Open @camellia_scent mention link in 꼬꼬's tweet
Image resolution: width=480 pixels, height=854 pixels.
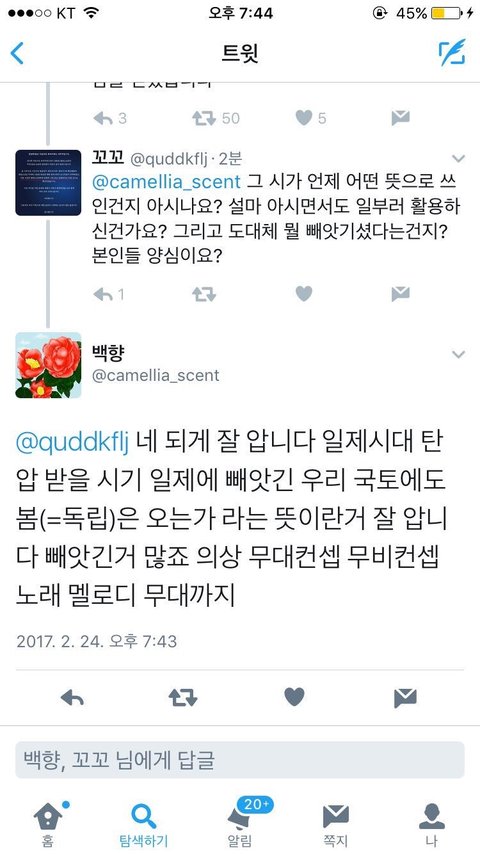click(166, 181)
